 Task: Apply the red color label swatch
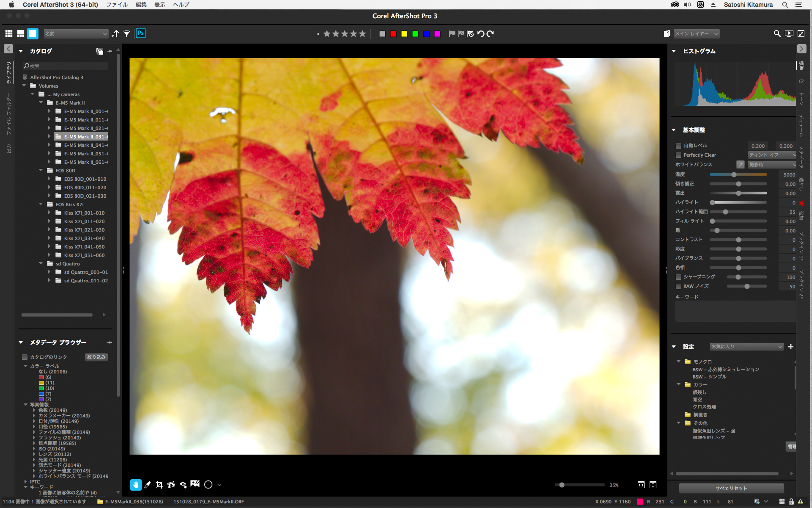(393, 34)
